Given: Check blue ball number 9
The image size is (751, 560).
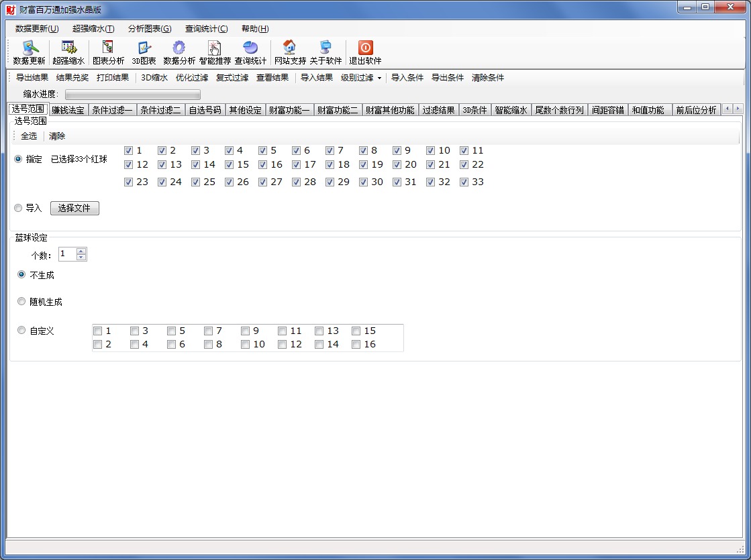Looking at the screenshot, I should tap(246, 331).
